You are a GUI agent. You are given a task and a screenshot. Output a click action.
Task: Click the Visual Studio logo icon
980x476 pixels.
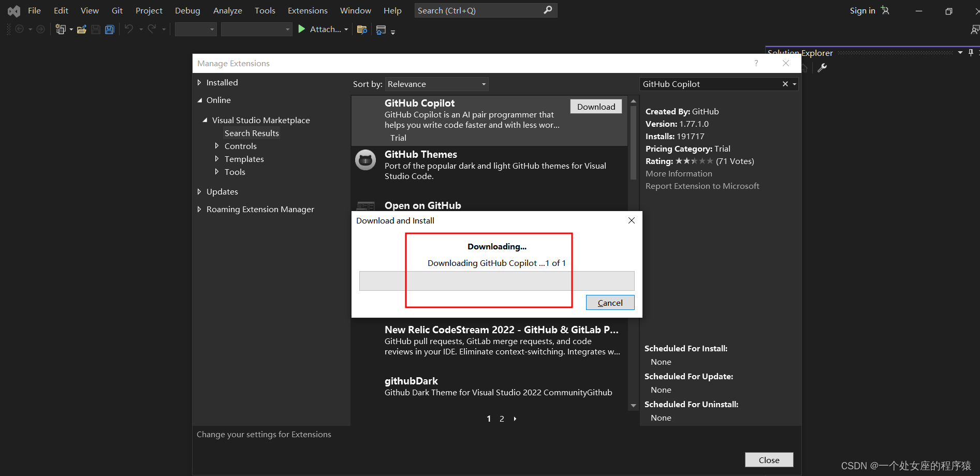click(x=14, y=11)
